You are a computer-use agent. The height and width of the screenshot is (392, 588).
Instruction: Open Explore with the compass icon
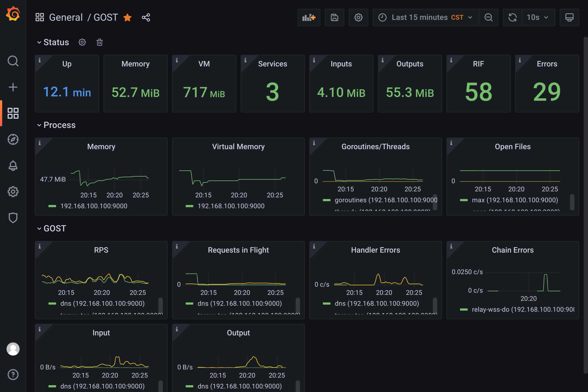13,139
